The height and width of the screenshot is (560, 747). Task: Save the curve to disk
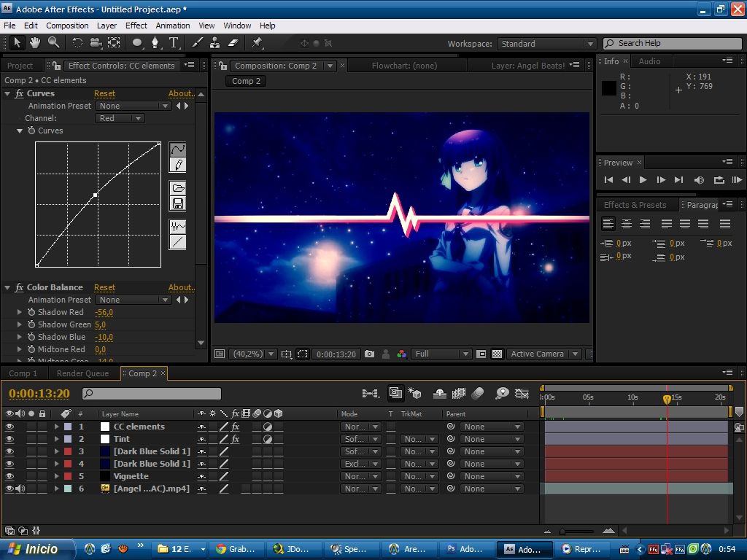(x=178, y=204)
